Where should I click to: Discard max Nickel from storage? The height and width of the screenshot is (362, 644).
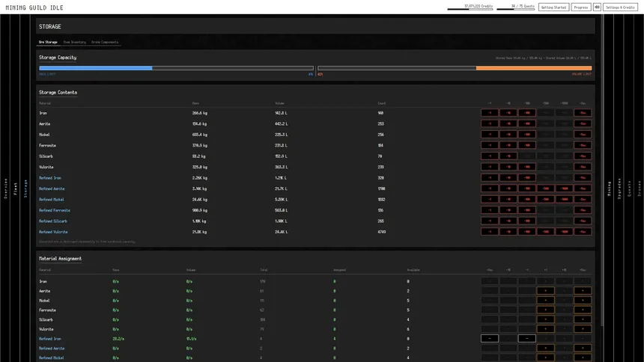(x=583, y=135)
